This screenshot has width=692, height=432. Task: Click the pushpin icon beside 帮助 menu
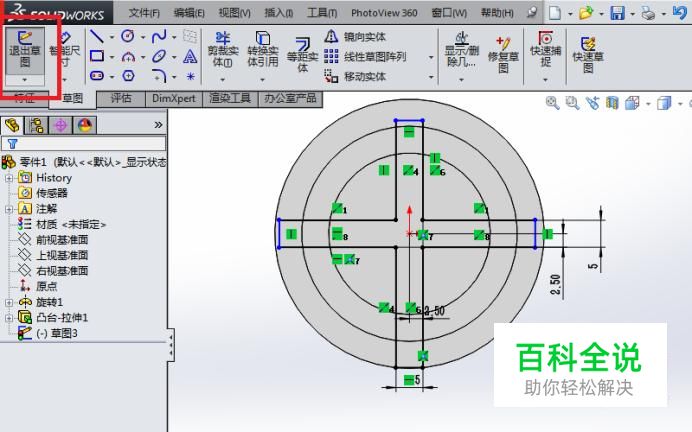coord(532,12)
